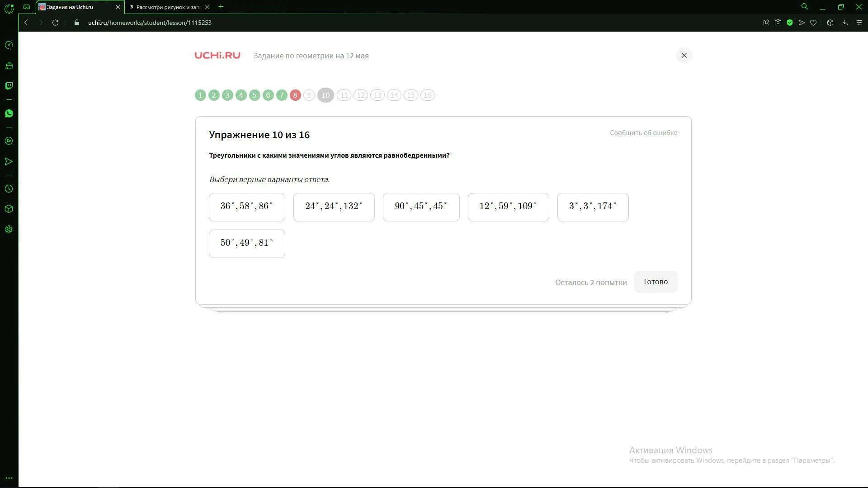Select answer 3°, 3°, 174°
868x488 pixels.
click(x=593, y=207)
